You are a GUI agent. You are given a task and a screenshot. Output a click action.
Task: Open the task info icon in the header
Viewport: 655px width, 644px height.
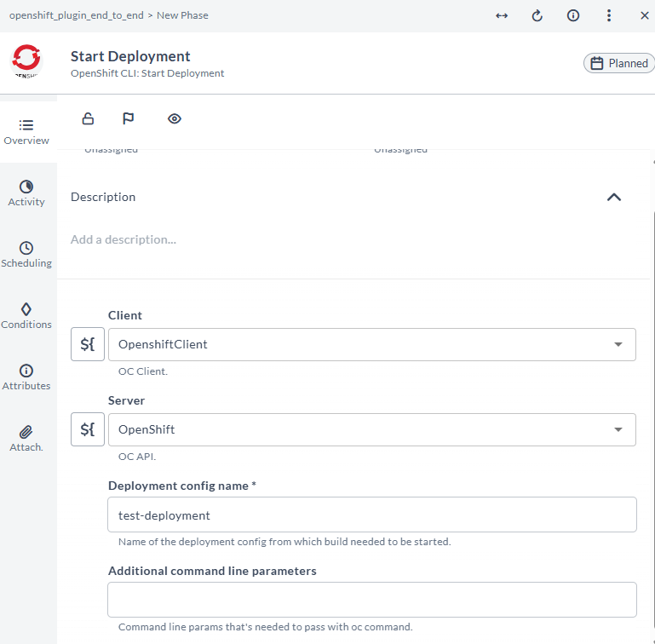[x=572, y=16]
